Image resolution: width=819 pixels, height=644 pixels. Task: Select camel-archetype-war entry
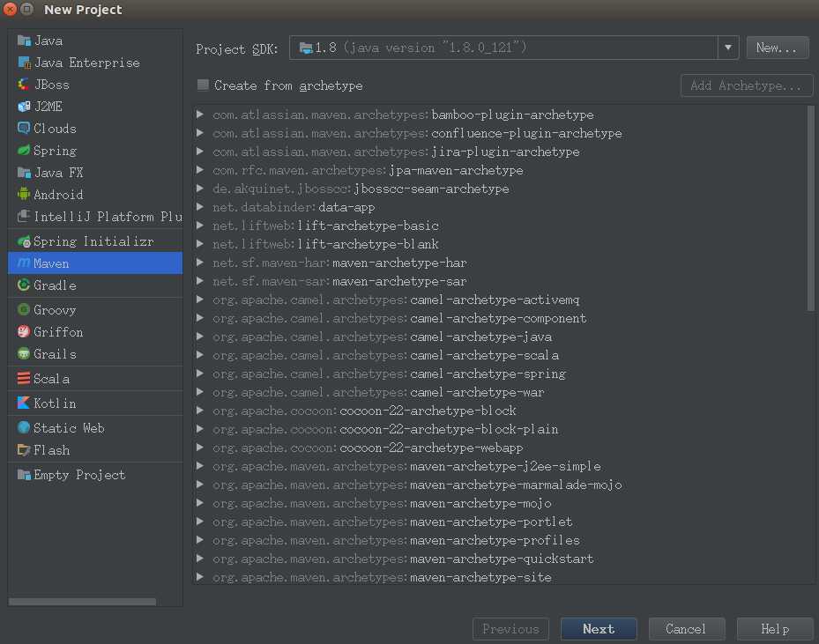(378, 392)
